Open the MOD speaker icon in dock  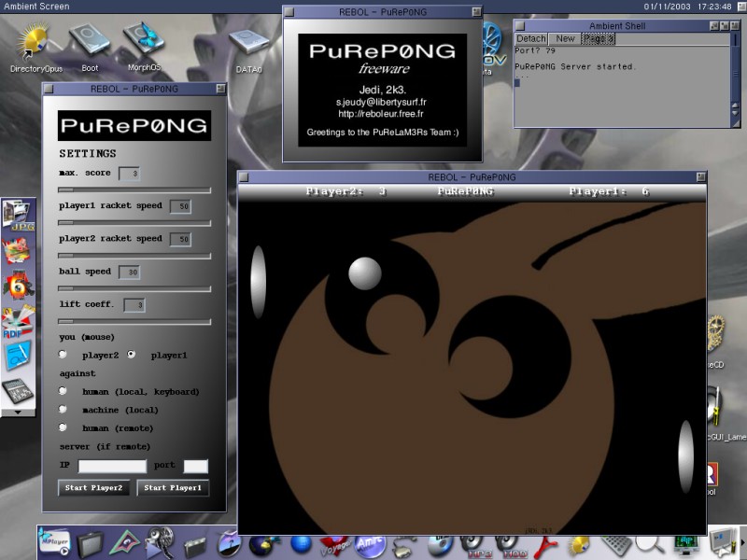509,547
